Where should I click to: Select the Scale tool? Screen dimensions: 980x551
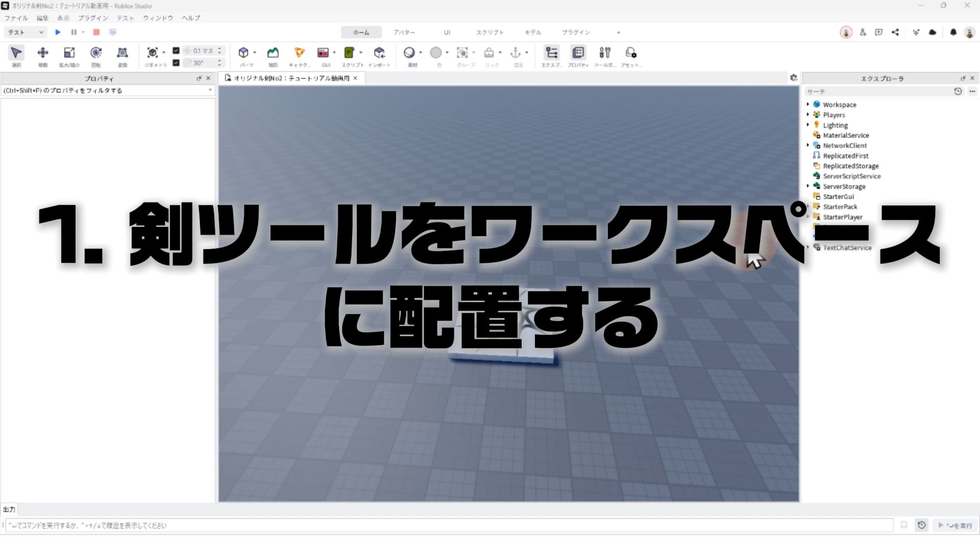69,53
